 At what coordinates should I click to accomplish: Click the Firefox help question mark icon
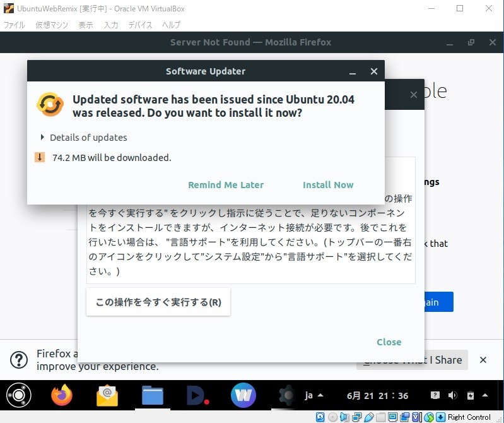tap(19, 360)
